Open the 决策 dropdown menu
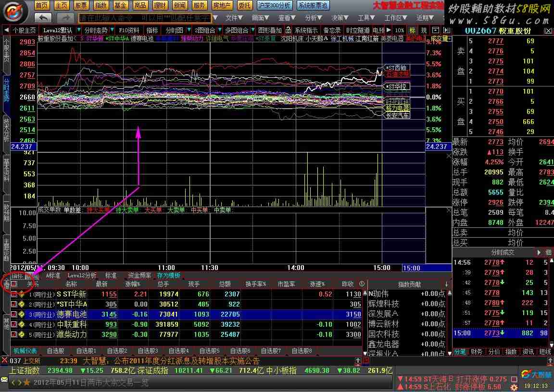This screenshot has width=554, height=392. tap(340, 18)
